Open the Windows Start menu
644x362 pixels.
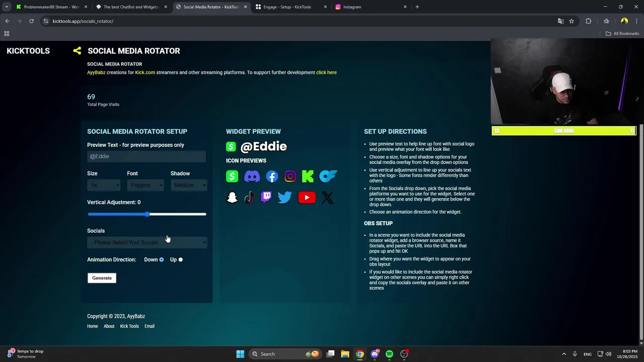point(240,354)
